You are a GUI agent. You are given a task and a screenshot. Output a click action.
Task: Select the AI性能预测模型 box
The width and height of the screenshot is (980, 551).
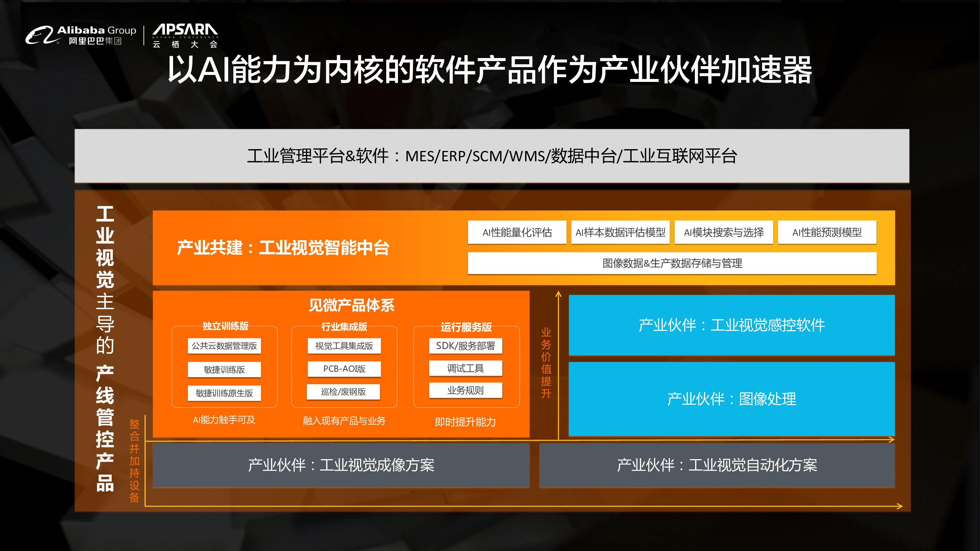click(827, 233)
